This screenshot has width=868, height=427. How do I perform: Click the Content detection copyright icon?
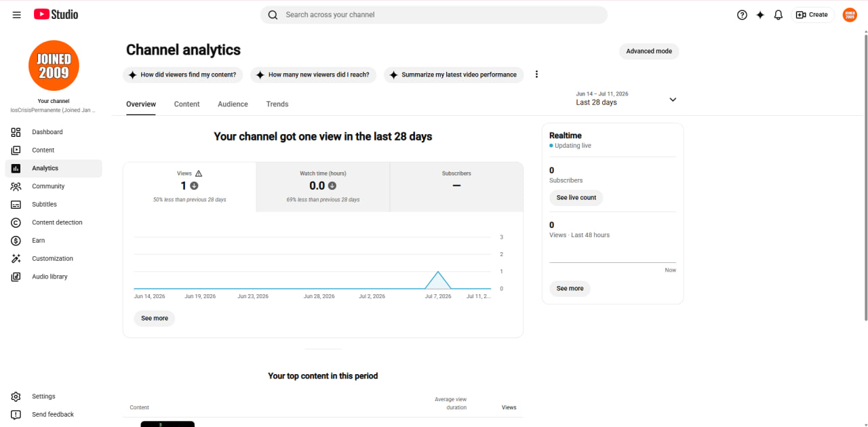coord(16,222)
